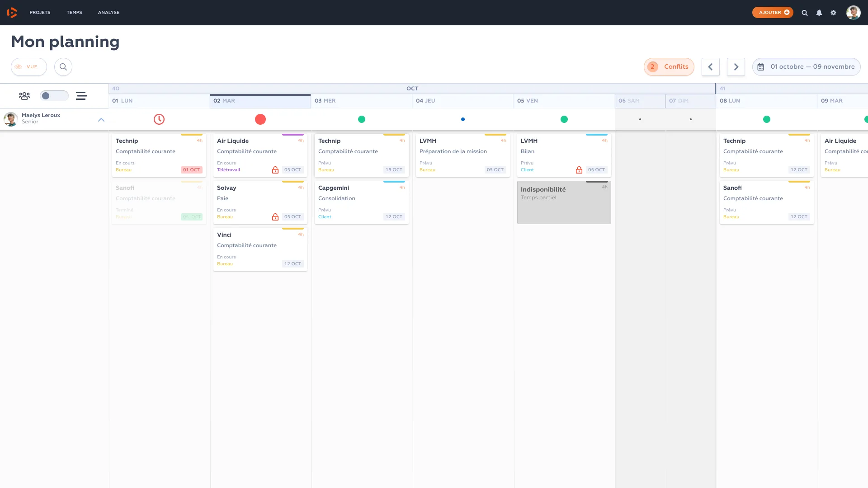This screenshot has height=488, width=868.
Task: Click the Client label on Capgemini card
Action: click(325, 217)
